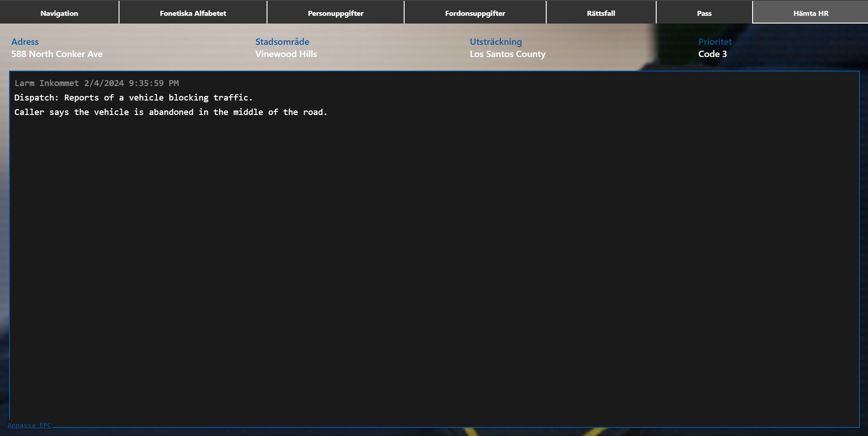The height and width of the screenshot is (436, 868).
Task: Select the Los Santos County value
Action: coord(507,54)
